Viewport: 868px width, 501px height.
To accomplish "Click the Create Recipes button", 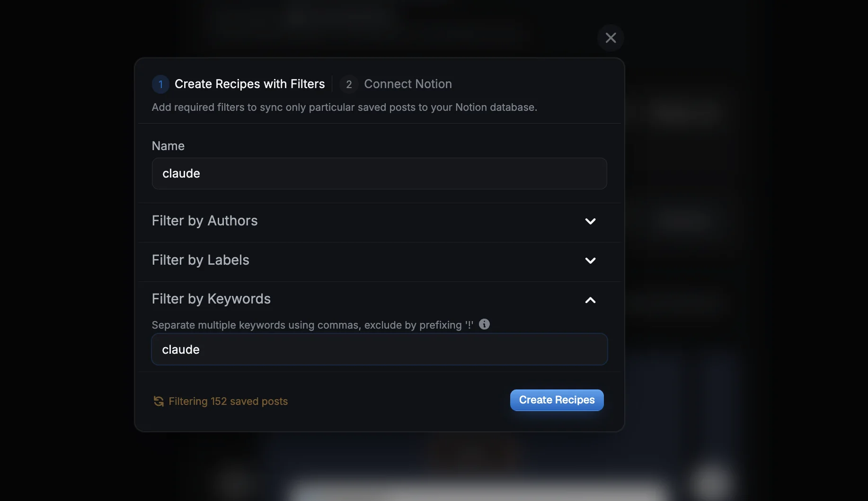I will (557, 400).
